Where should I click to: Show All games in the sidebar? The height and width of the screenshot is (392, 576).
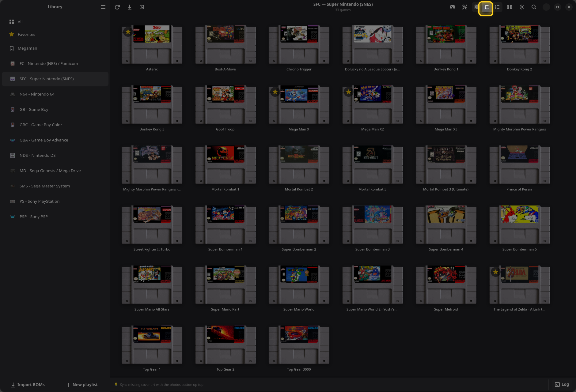click(x=55, y=22)
